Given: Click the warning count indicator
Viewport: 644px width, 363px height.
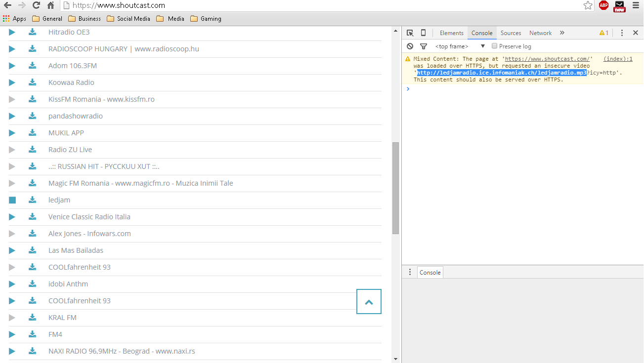Looking at the screenshot, I should 604,33.
